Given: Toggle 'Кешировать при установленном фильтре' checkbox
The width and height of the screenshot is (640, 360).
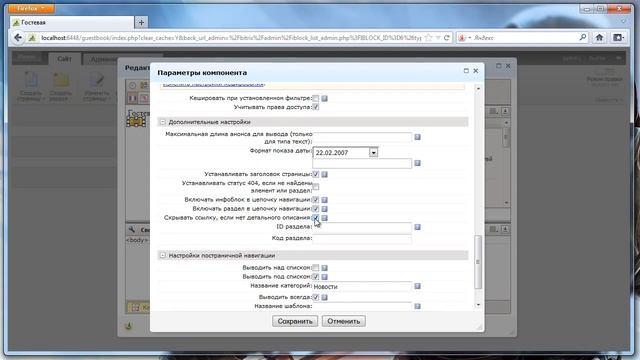Looking at the screenshot, I should pos(316,98).
